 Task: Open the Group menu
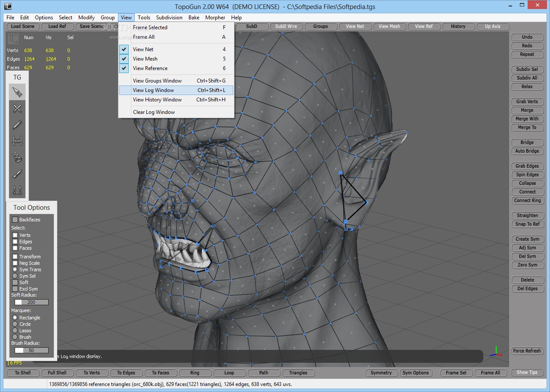point(108,18)
